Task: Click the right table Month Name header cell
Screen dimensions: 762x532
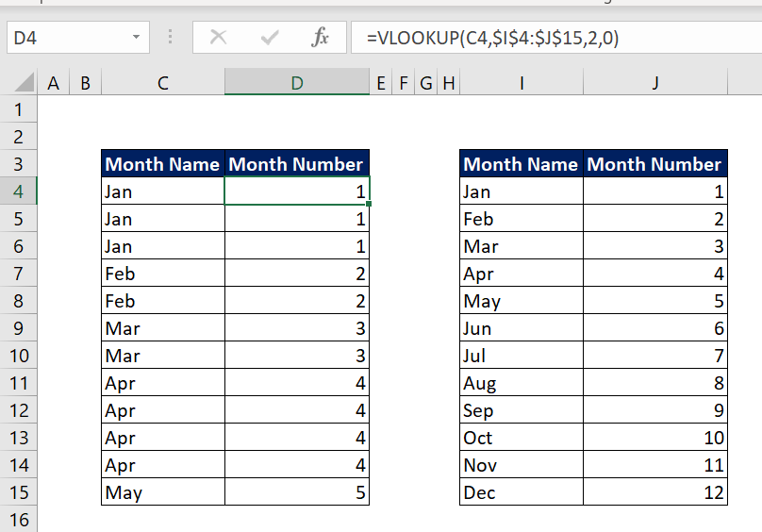Action: point(522,164)
